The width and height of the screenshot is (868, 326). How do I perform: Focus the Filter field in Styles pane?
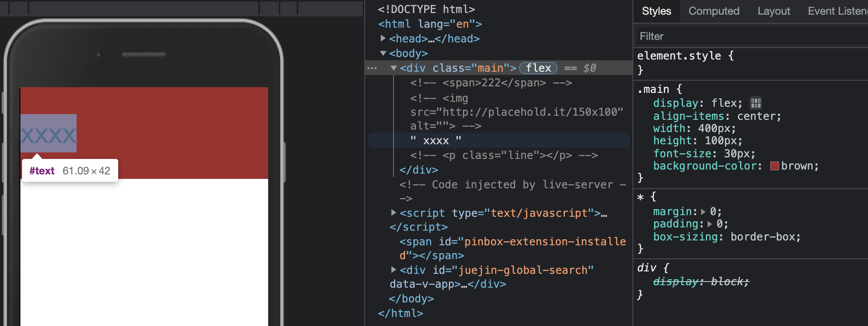pos(750,36)
